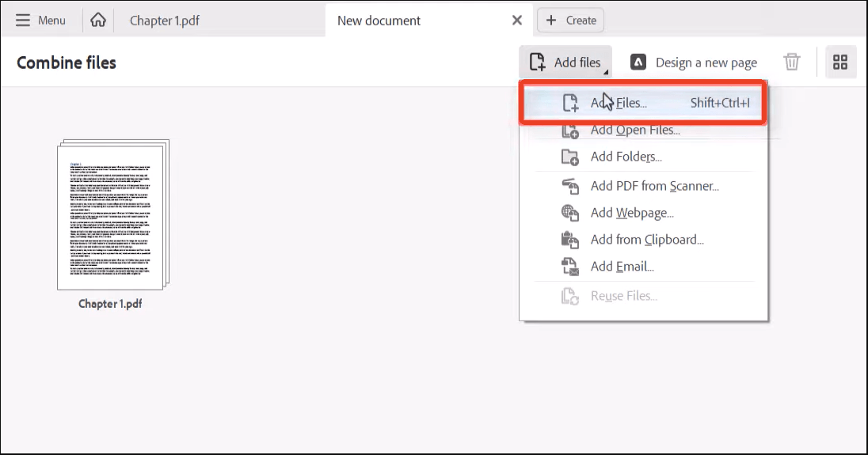Click the Add Webpage globe icon
Viewport: 868px width, 455px height.
click(570, 213)
